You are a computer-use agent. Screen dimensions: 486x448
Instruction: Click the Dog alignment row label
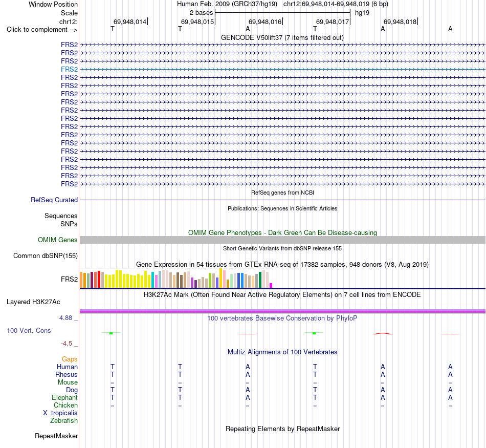pos(72,390)
